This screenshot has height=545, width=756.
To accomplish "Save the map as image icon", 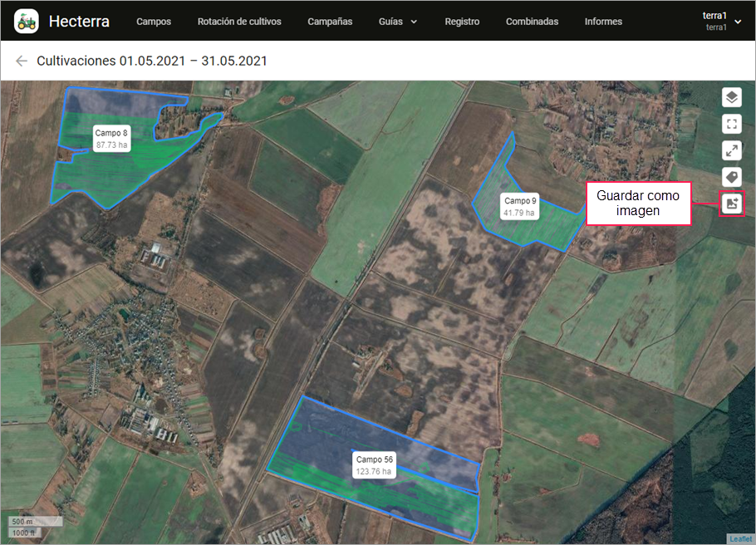I will tap(731, 204).
